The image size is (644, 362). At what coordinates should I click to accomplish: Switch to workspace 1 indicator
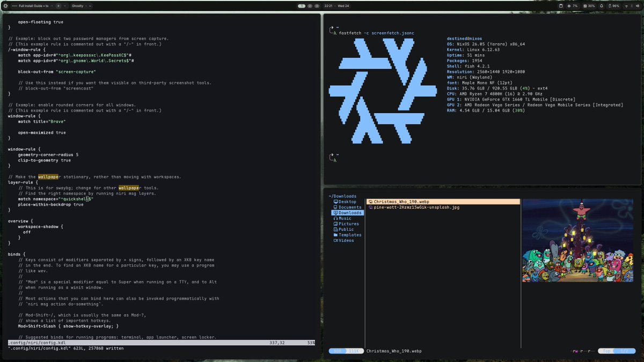(x=302, y=6)
